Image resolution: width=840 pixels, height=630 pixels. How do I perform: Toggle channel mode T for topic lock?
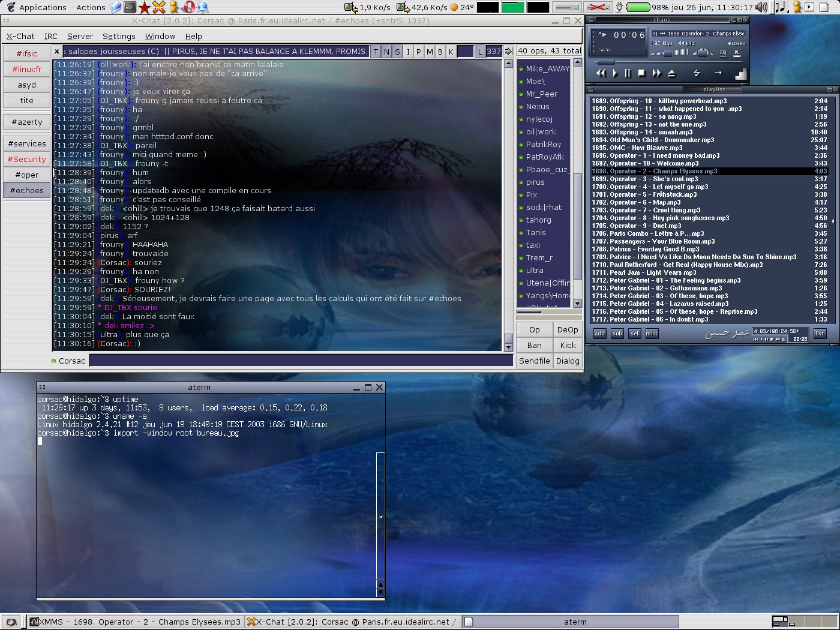(376, 52)
